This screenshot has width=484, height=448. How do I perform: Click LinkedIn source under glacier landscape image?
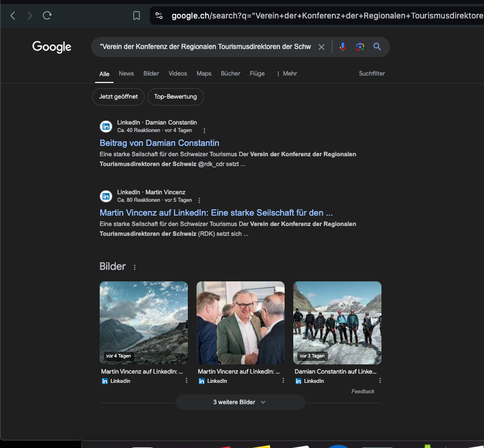pos(116,381)
